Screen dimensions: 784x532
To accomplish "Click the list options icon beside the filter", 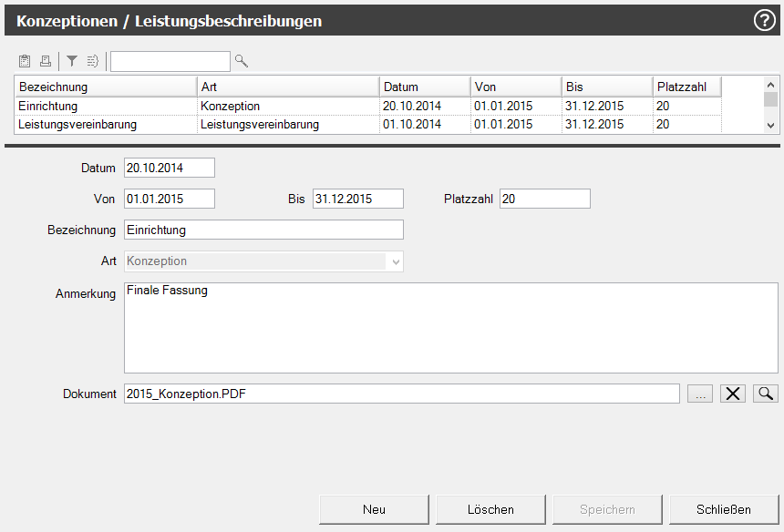I will point(93,61).
